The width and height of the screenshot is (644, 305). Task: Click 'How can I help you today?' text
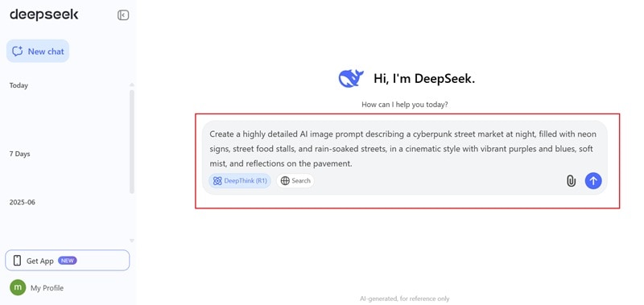[405, 105]
